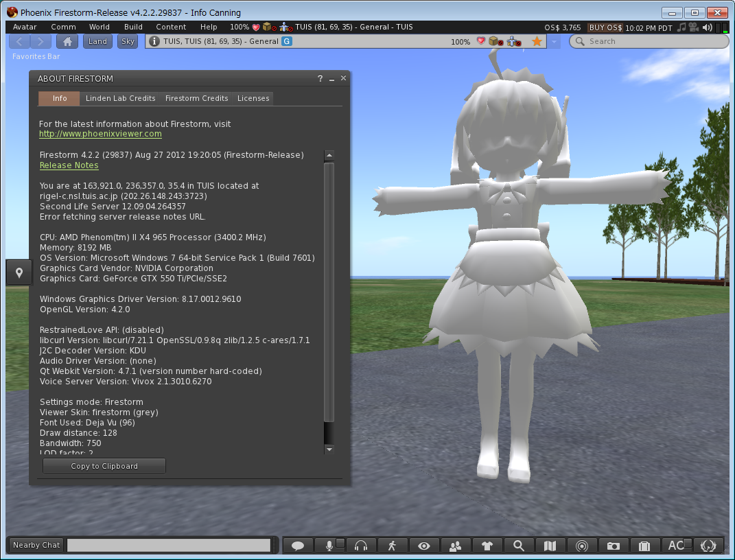Click the info icon in location bar
Image resolution: width=735 pixels, height=560 pixels.
point(154,41)
